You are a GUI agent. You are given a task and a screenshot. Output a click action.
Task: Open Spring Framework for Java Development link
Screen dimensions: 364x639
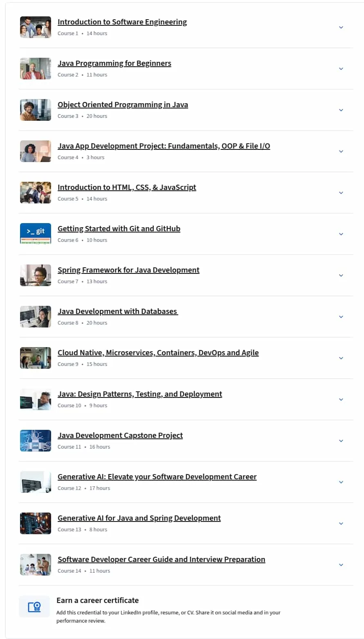click(x=128, y=270)
